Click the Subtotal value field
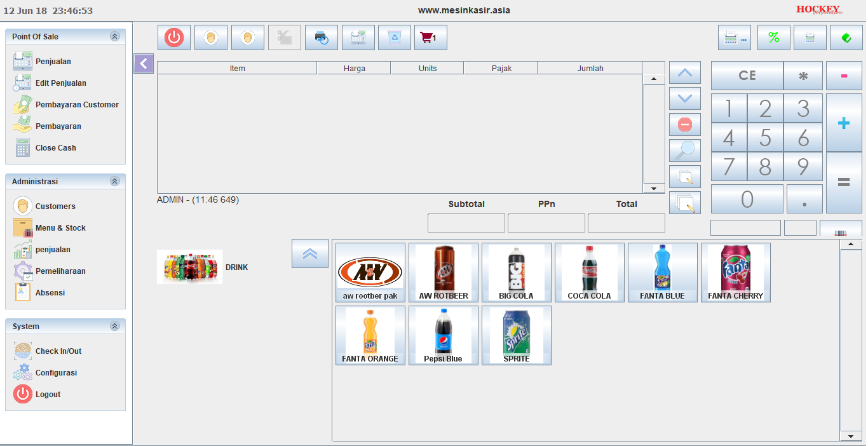 pos(466,223)
